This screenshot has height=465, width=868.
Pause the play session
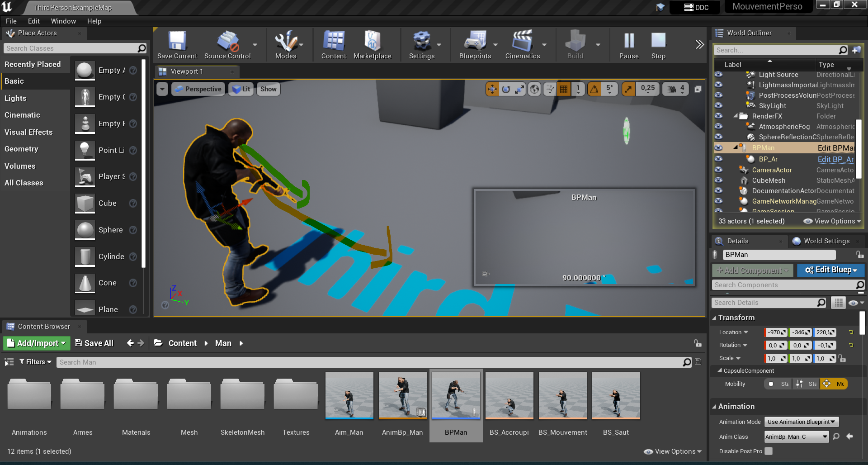tap(629, 45)
